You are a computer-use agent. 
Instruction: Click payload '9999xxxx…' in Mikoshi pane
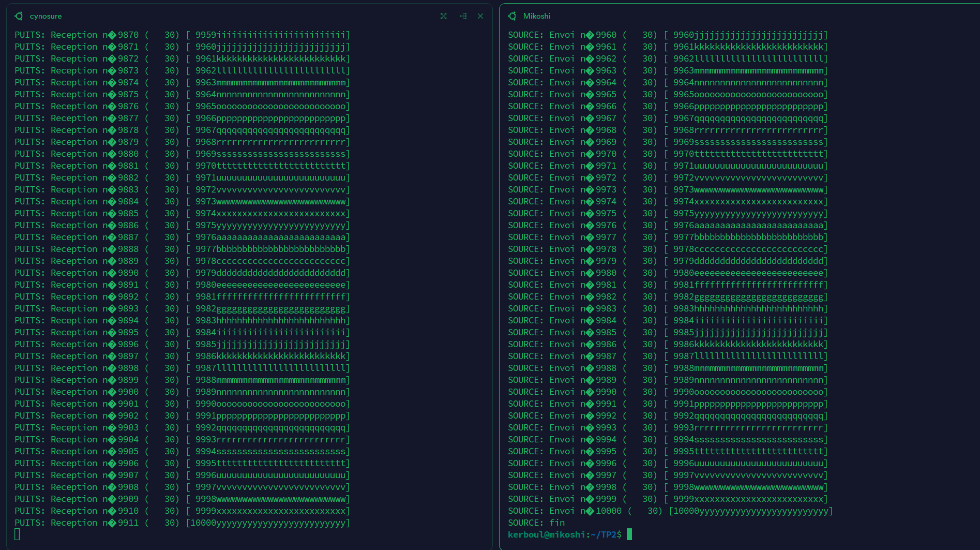coord(748,499)
